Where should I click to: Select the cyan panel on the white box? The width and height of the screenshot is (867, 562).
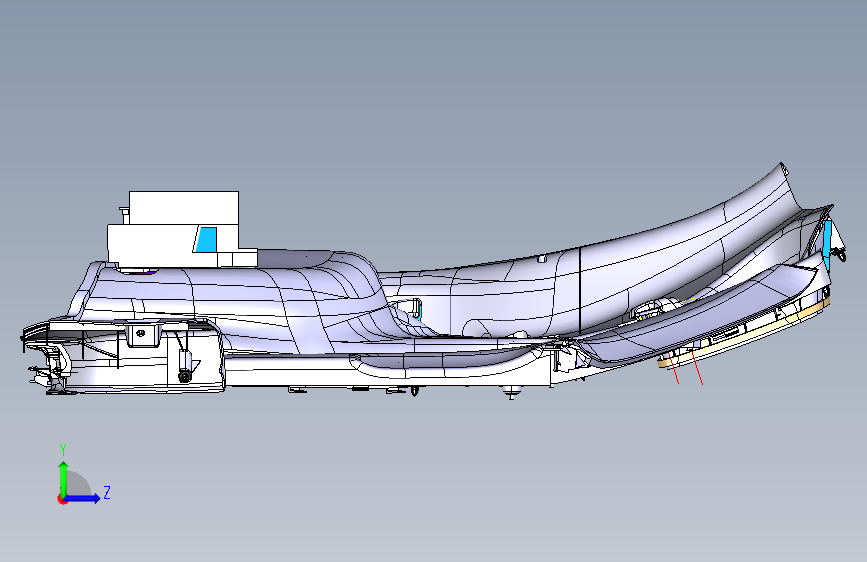[x=205, y=239]
